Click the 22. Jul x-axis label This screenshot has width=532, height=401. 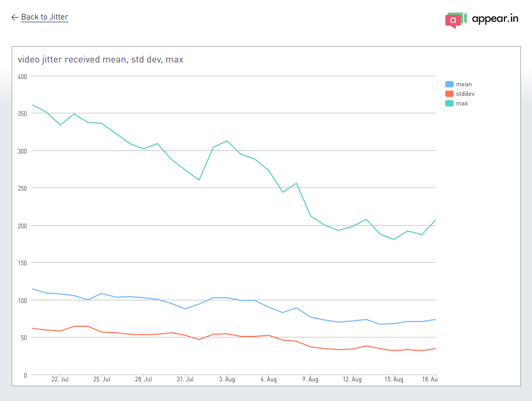coord(60,379)
